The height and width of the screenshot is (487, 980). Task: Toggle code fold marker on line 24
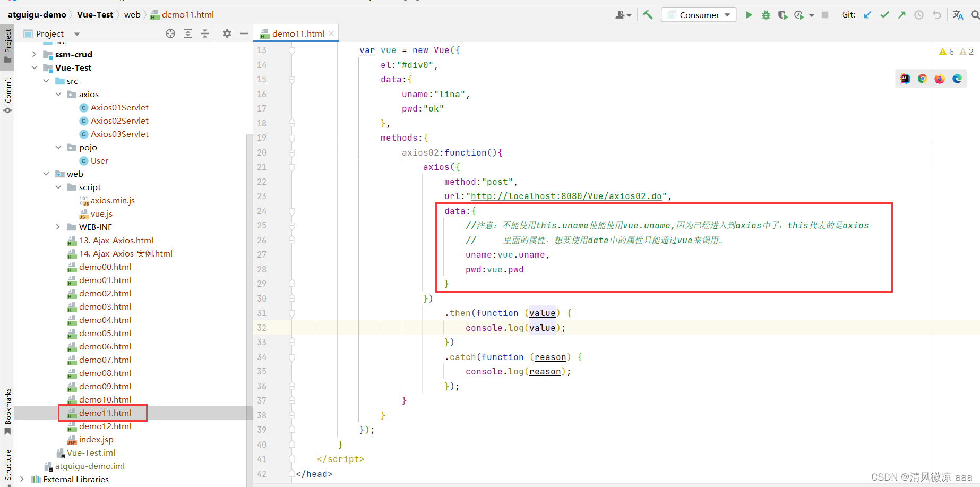click(292, 211)
